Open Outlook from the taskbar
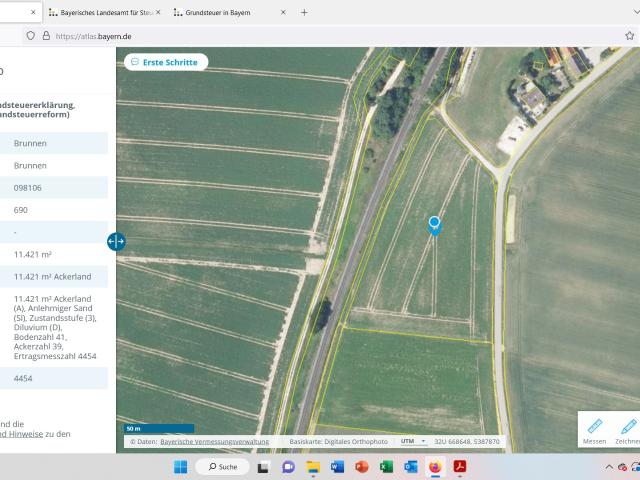 pos(411,467)
